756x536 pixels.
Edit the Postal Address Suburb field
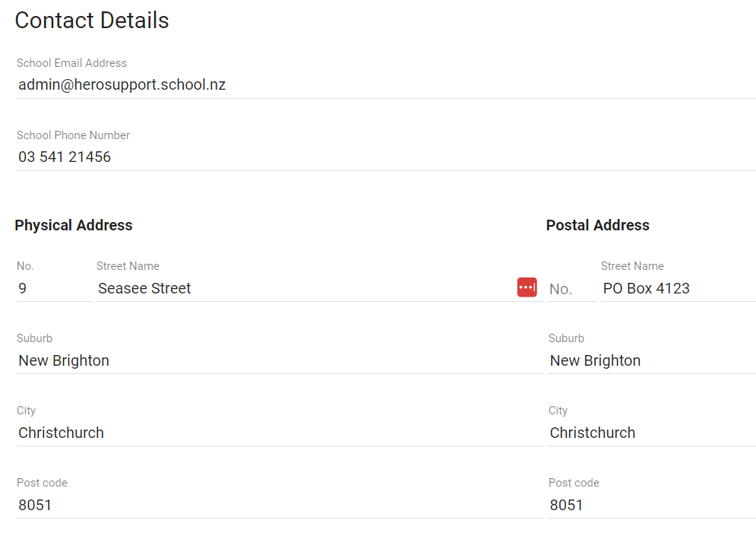click(651, 361)
